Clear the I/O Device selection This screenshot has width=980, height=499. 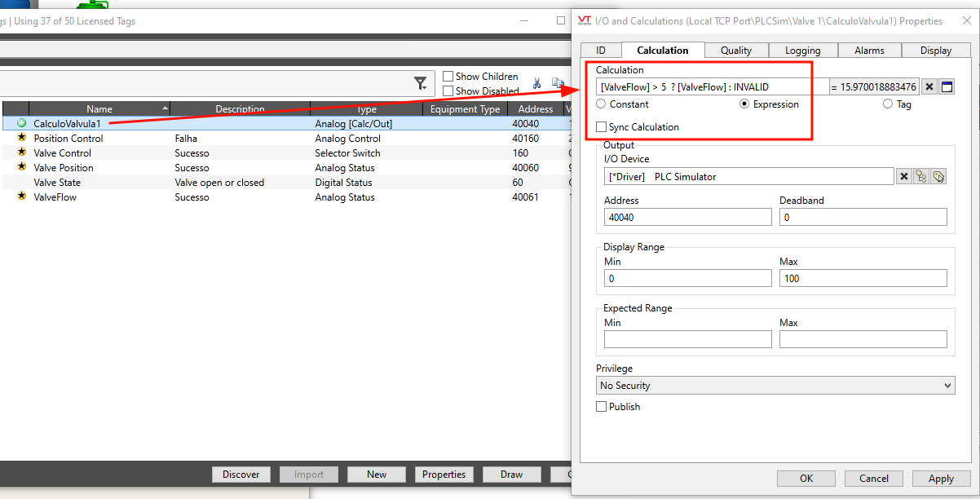[x=903, y=176]
